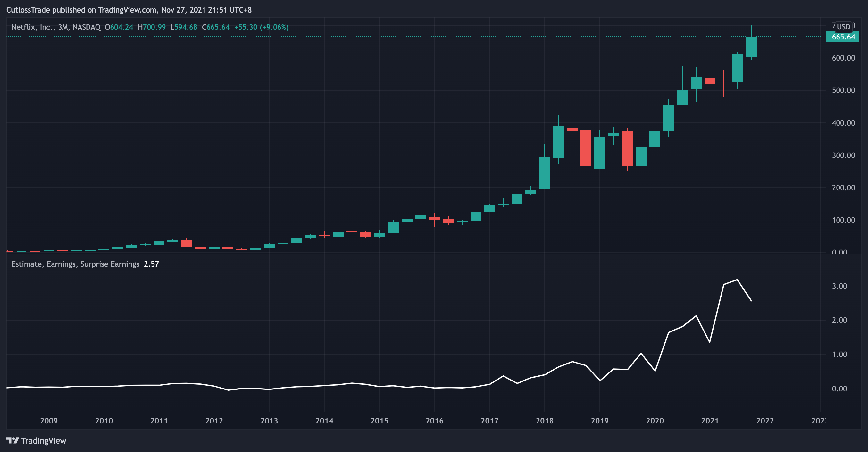Click the 2017 time axis label

pos(489,421)
